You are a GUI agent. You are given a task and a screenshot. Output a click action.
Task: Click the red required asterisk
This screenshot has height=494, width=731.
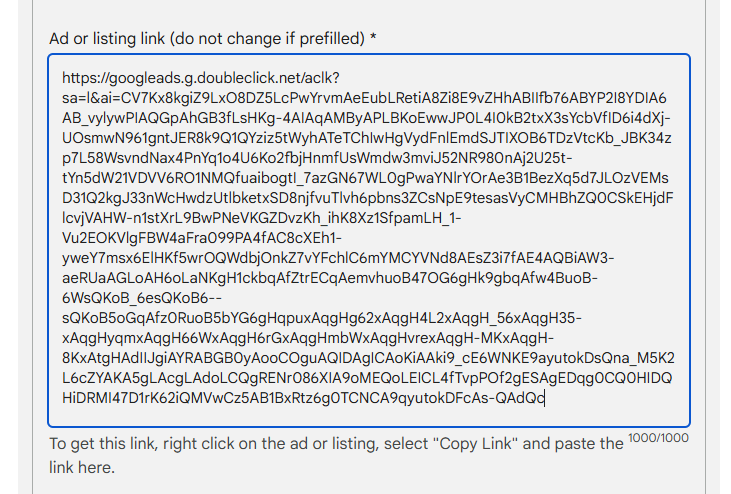374,39
